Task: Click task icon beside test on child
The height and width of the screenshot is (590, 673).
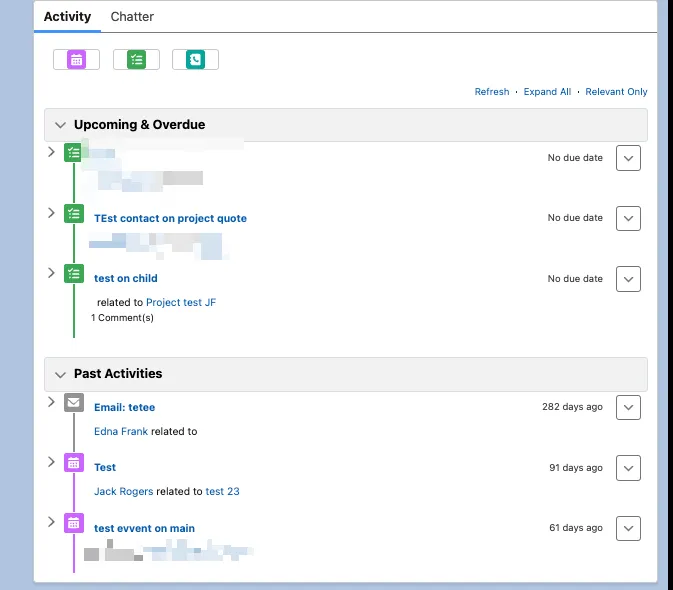Action: (x=74, y=273)
